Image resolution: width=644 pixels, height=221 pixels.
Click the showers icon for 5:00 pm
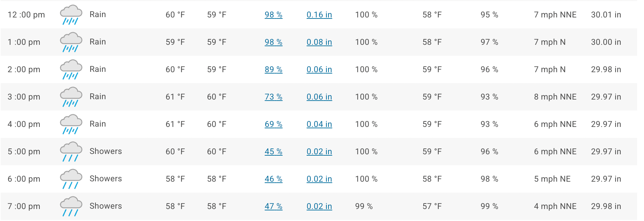[x=71, y=152]
